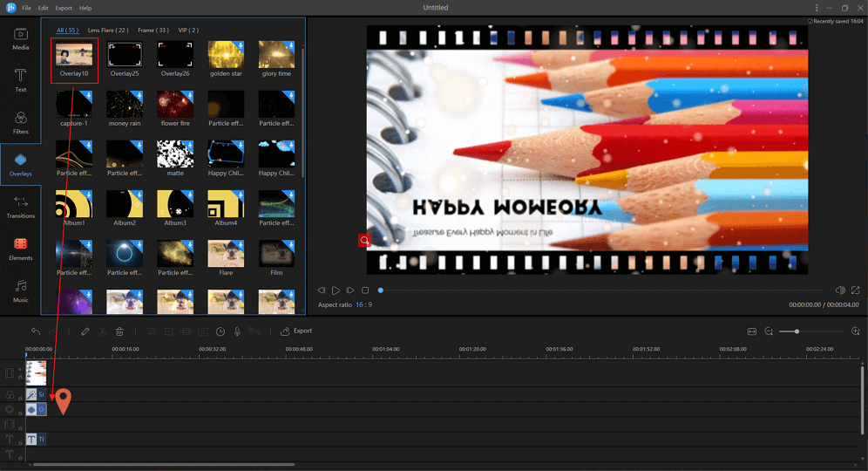Image resolution: width=868 pixels, height=471 pixels.
Task: Click the pencil edit icon in toolbar
Action: [85, 331]
